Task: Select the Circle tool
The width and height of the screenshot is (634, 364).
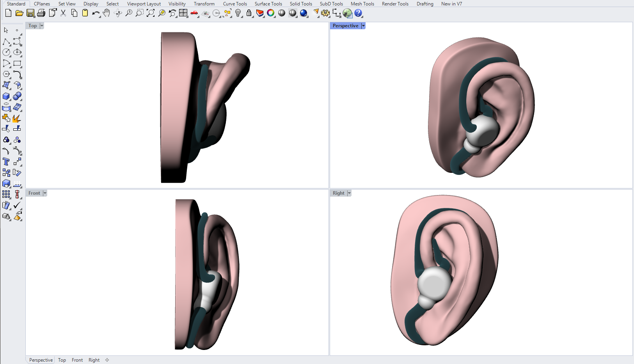Action: click(6, 52)
